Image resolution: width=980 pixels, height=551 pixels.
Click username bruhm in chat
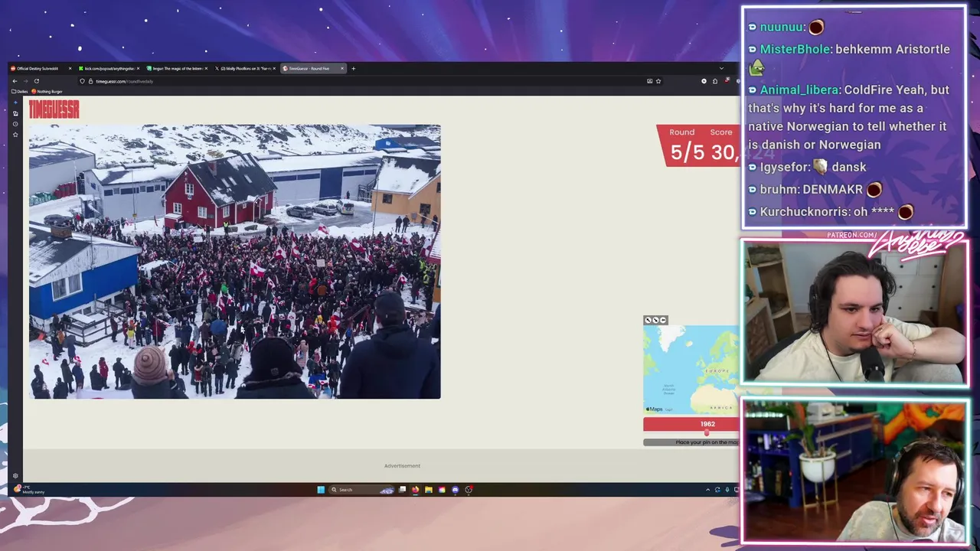coord(779,189)
